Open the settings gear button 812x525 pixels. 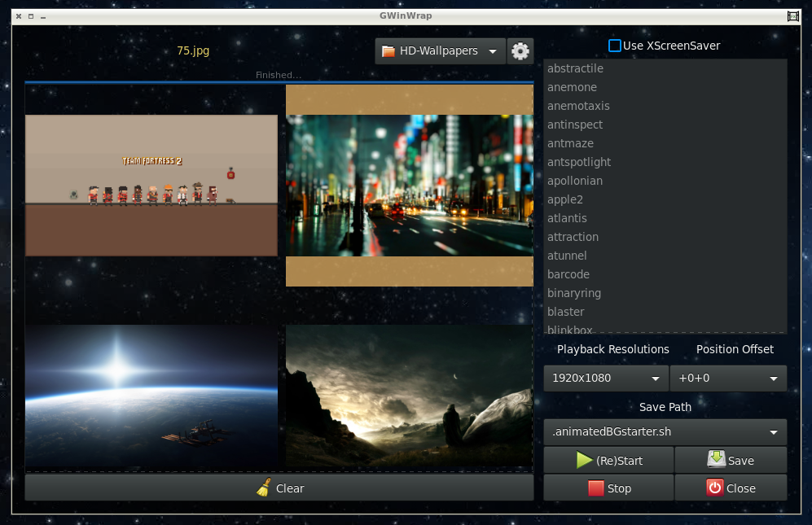pos(520,50)
